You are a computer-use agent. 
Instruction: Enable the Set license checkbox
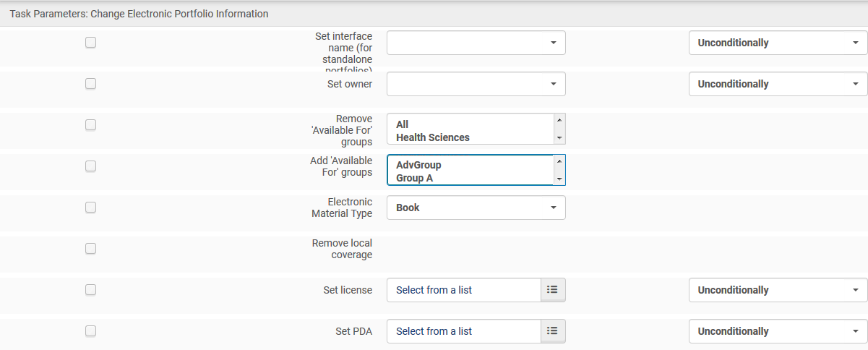tap(90, 290)
